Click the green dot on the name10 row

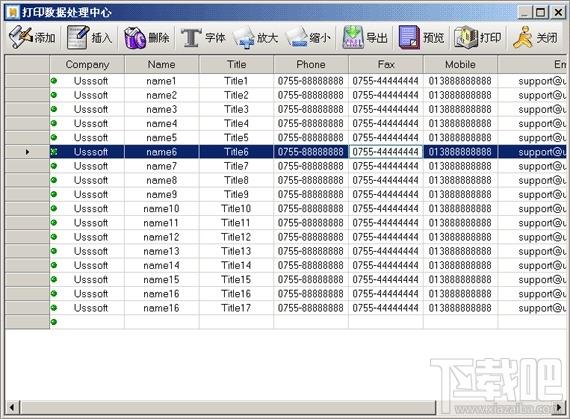[54, 208]
